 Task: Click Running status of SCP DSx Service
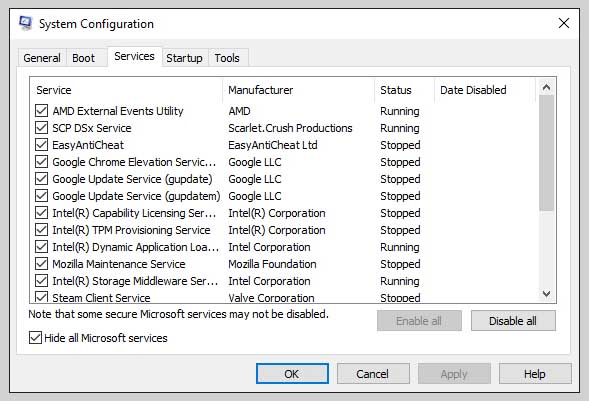tap(400, 128)
